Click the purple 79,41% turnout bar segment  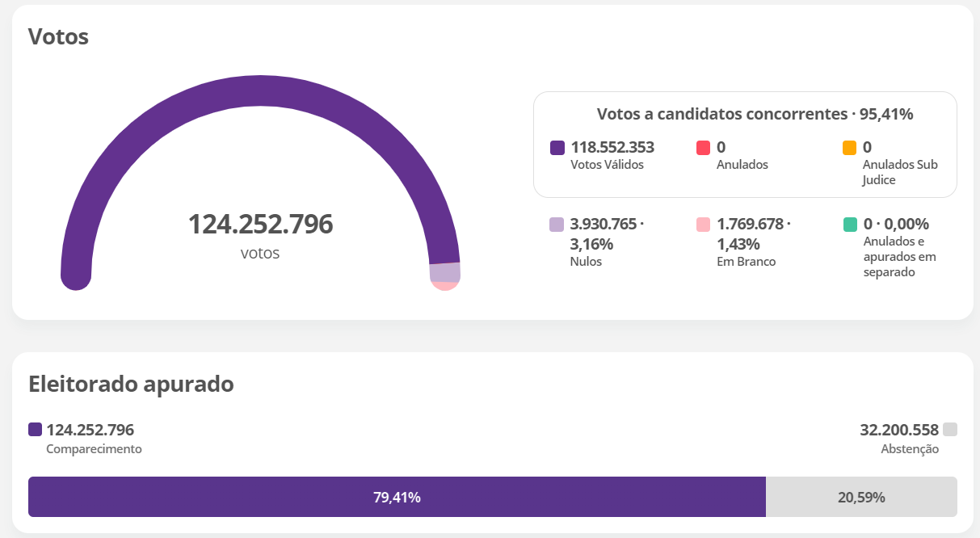pos(397,497)
